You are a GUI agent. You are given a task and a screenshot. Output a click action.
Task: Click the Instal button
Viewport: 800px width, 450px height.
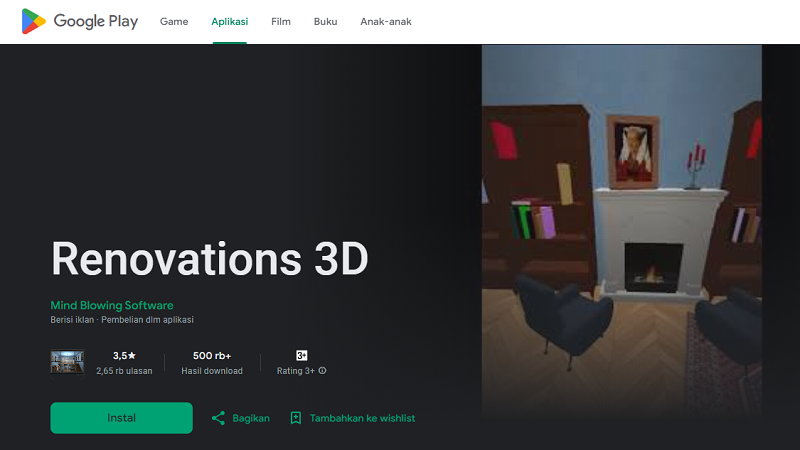coord(121,418)
